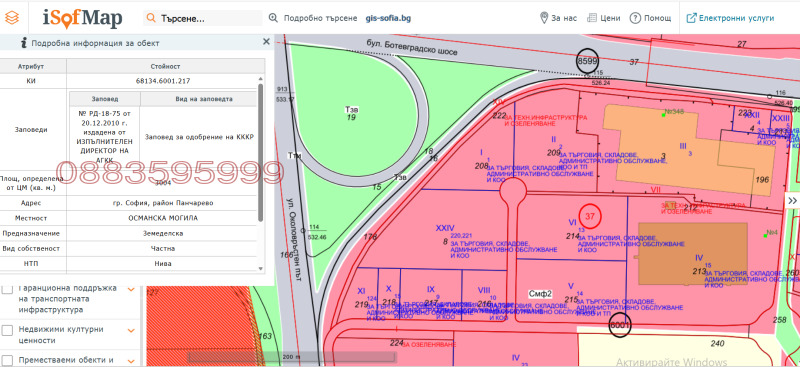Enable the Преместваеми обекти layer checkbox
This screenshot has height=367, width=800.
tap(8, 360)
